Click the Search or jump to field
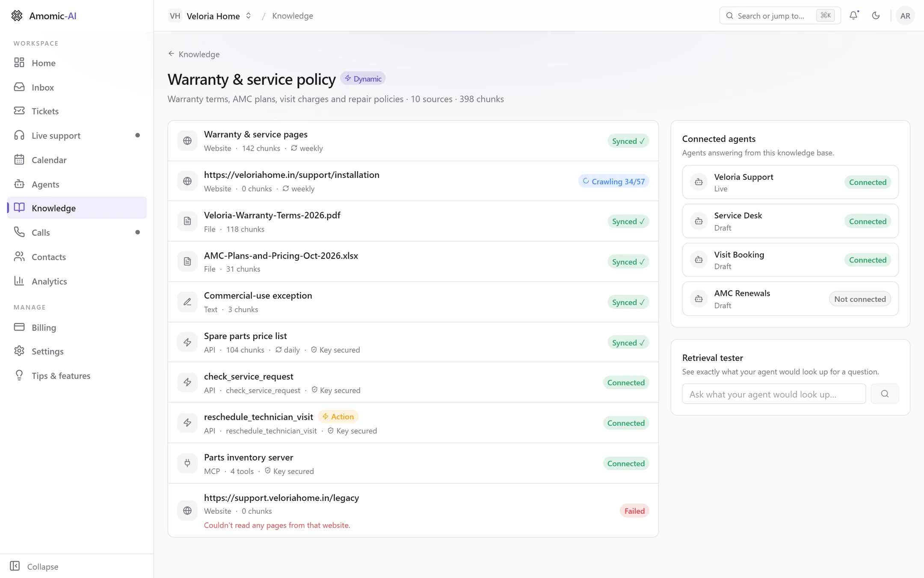This screenshot has width=924, height=578. click(780, 16)
